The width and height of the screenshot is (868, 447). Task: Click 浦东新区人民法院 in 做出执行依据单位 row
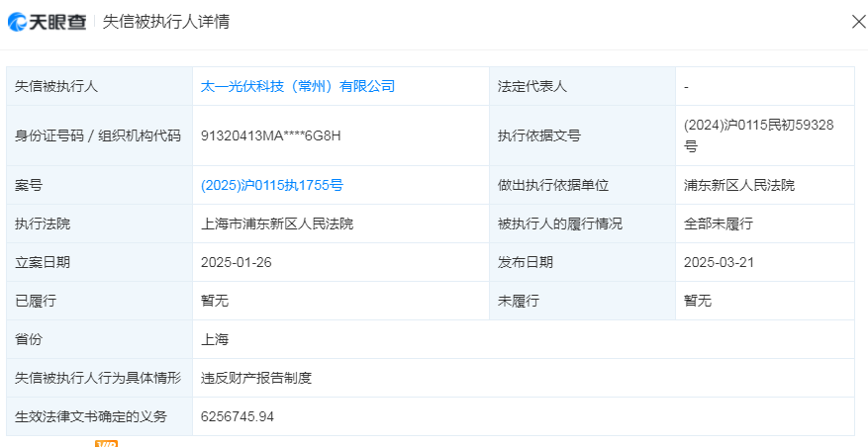click(x=739, y=185)
